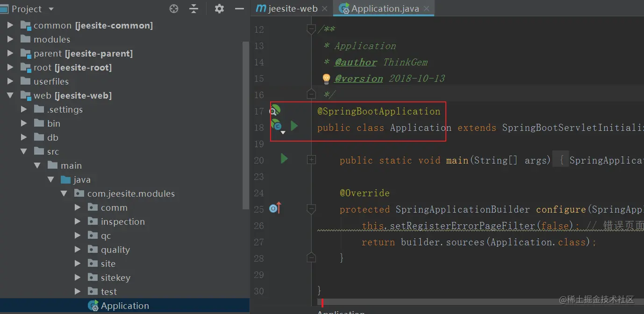This screenshot has width=644, height=314.
Task: Click the Spring bean search gutter icon line 17
Action: tap(275, 111)
